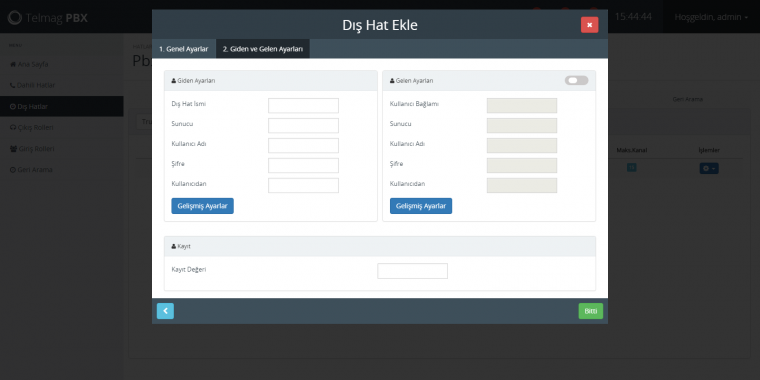This screenshot has width=760, height=380.
Task: Toggle the Gelen Ayarları switch on
Action: click(x=576, y=80)
